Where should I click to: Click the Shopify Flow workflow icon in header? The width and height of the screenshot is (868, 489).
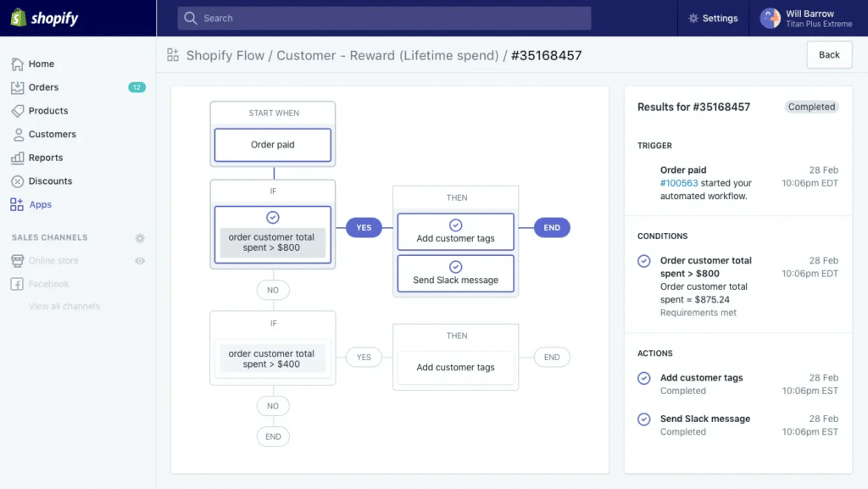174,54
